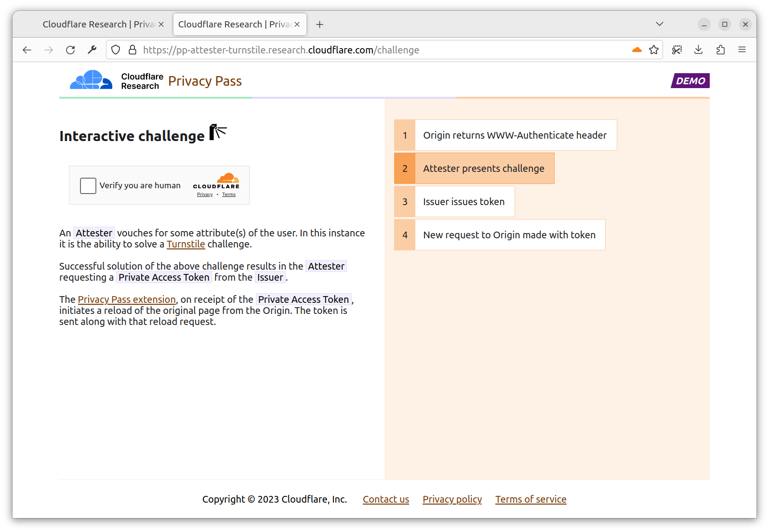Open the downloads panel
The height and width of the screenshot is (532, 769).
[699, 50]
